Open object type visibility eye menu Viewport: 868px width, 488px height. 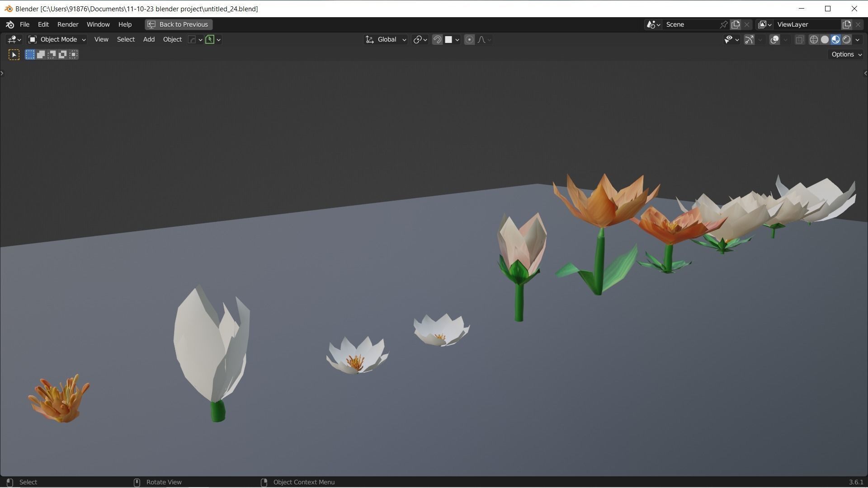coord(731,40)
